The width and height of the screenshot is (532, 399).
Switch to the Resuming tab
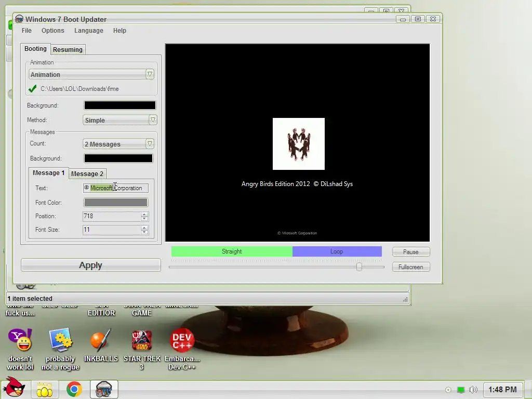(x=68, y=49)
